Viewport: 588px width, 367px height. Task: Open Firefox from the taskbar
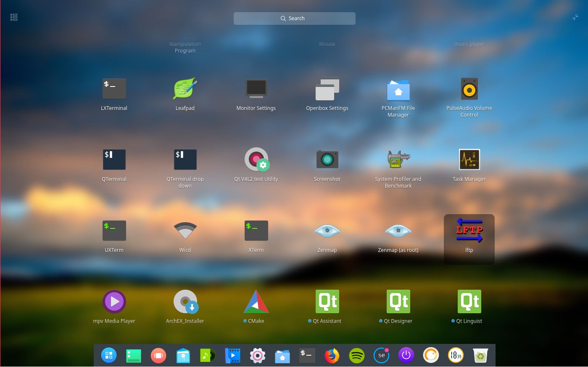tap(332, 355)
